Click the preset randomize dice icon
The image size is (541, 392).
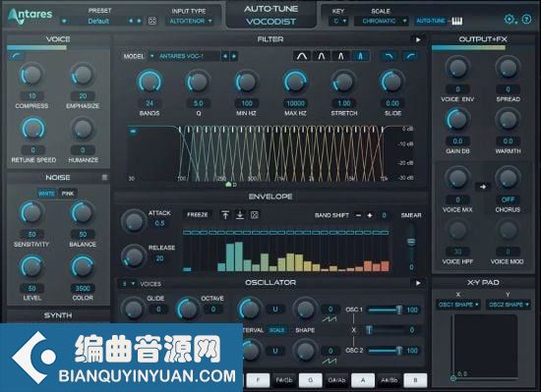click(x=152, y=21)
